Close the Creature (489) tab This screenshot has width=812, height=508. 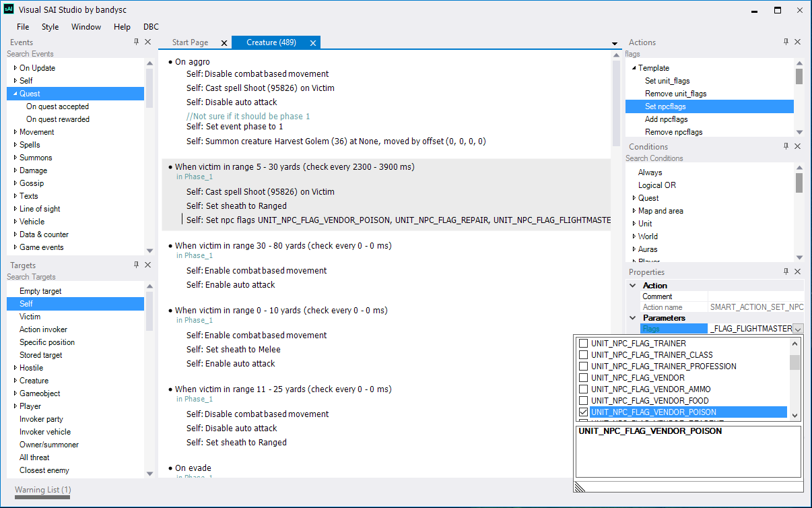pos(312,42)
